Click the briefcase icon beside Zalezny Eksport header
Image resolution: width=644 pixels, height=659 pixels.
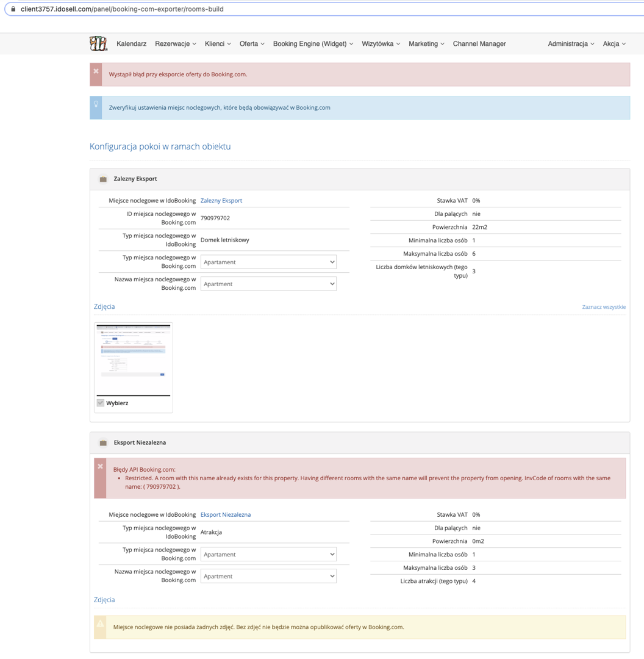tap(103, 179)
